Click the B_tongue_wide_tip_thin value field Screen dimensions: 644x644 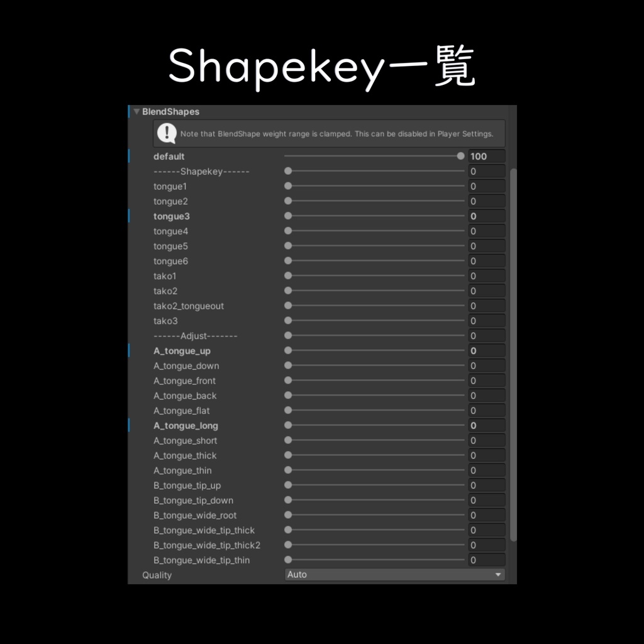coord(487,560)
